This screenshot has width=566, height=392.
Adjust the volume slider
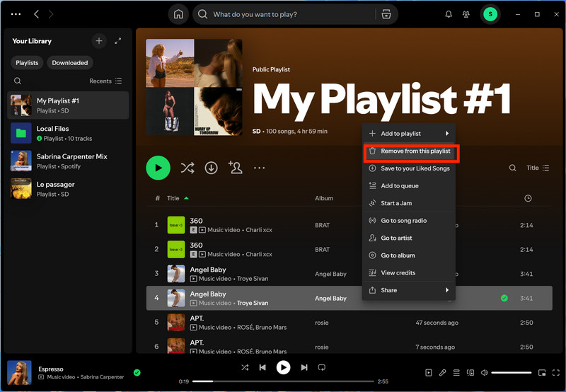pyautogui.click(x=511, y=372)
